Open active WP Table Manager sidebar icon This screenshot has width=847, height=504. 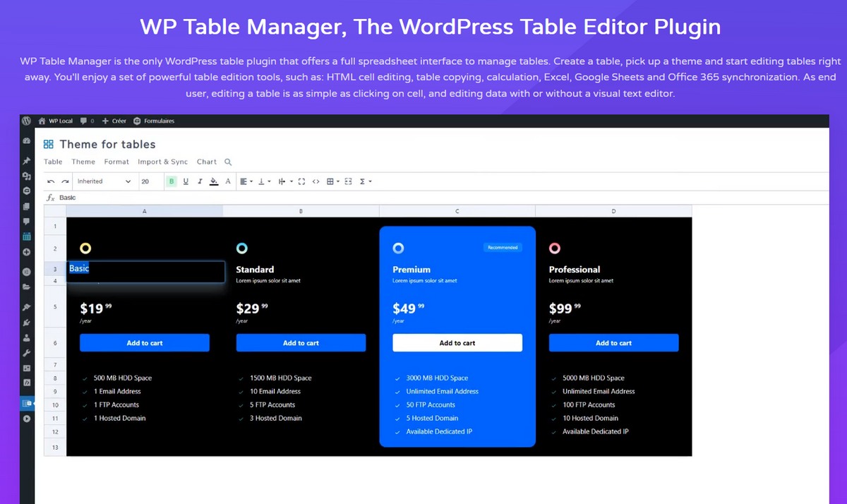tap(27, 403)
